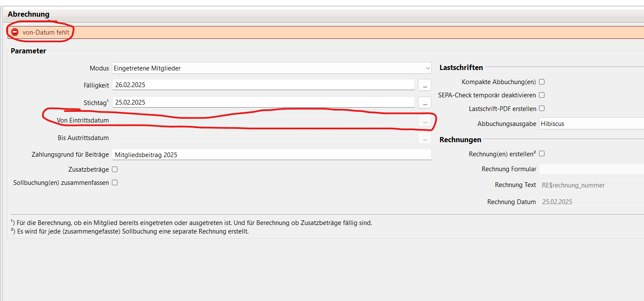Open the Abbuchungsausgabe dropdown set to Hibiscus
644x301 pixels.
[591, 124]
